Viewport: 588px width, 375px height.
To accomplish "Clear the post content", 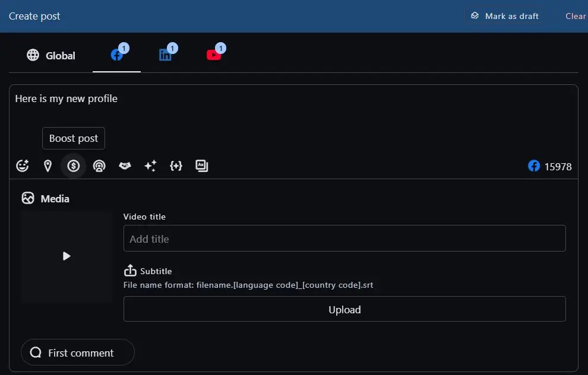I will click(576, 16).
